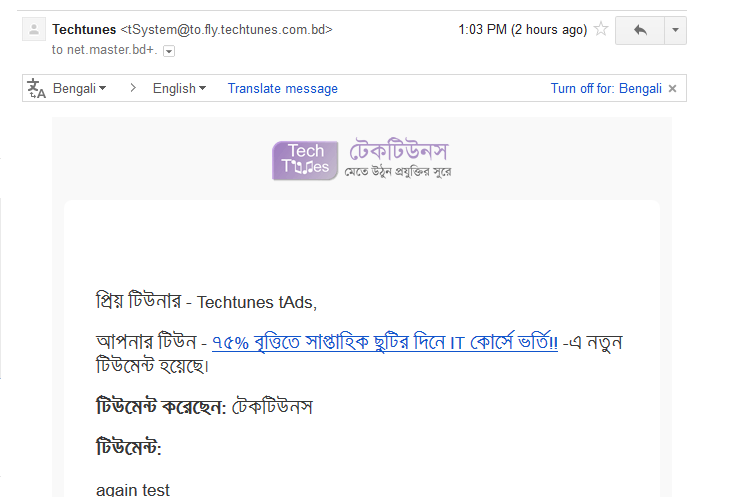Click the Translate message link
The height and width of the screenshot is (497, 748).
(282, 88)
